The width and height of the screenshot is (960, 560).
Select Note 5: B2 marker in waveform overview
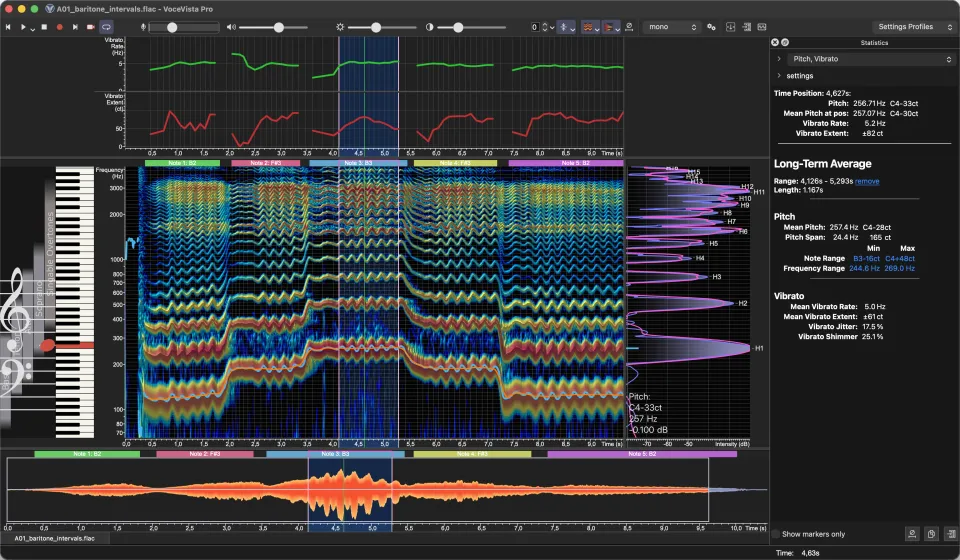tap(642, 454)
